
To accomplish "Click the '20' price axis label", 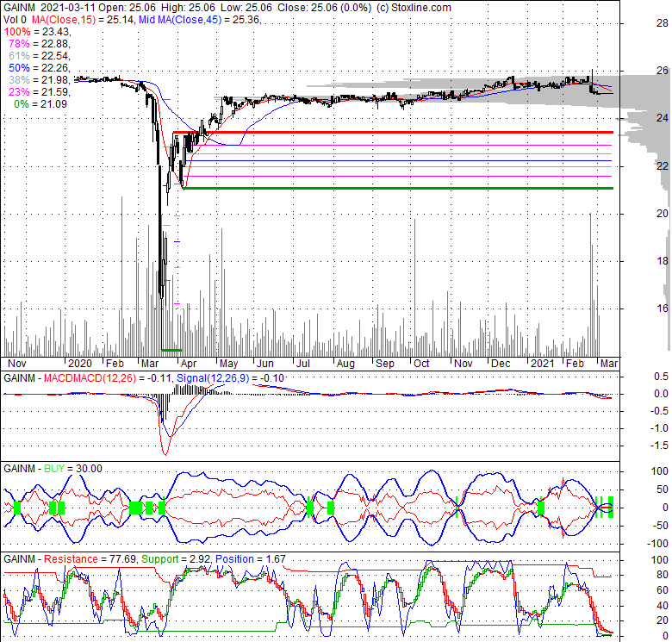I will tap(663, 214).
